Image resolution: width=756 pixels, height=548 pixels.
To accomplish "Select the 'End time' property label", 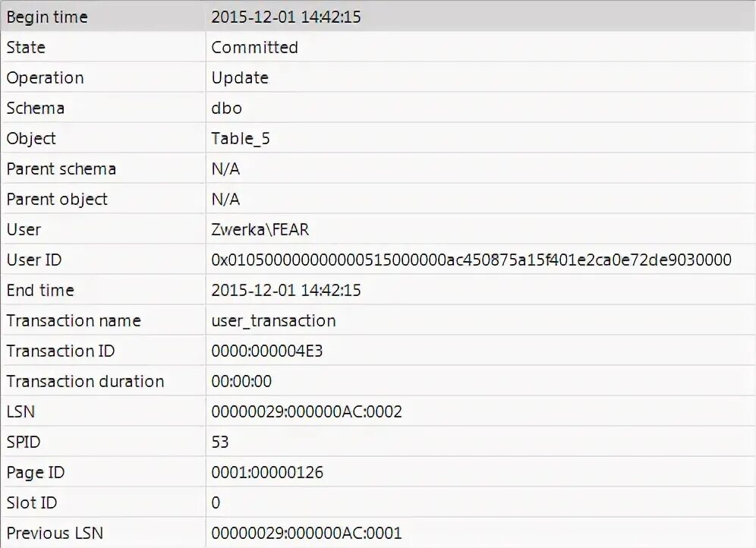I will pyautogui.click(x=40, y=290).
